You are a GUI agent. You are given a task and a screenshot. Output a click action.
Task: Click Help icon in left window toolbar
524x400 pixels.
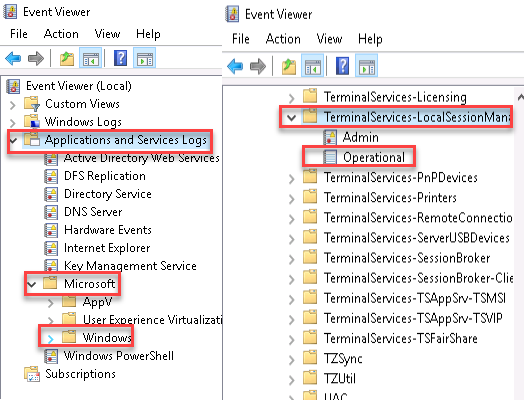(x=120, y=58)
